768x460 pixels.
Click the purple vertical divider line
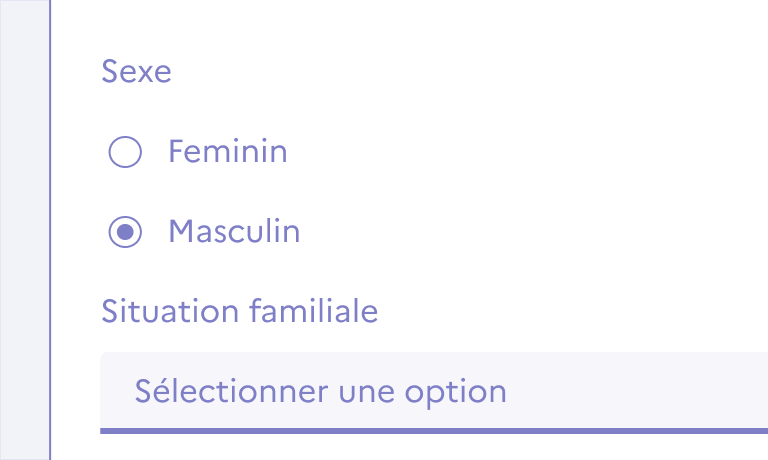[x=50, y=230]
